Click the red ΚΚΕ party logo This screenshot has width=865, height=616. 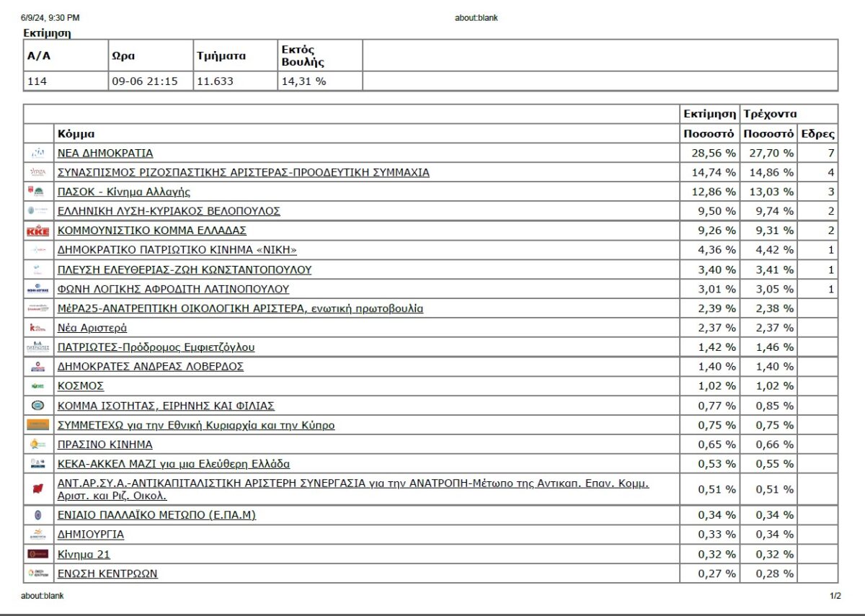38,231
